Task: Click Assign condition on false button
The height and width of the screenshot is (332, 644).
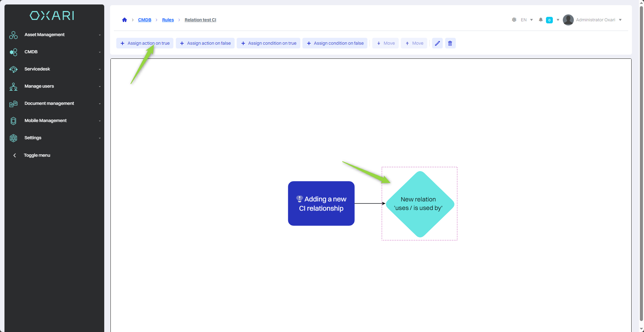Action: tap(335, 43)
